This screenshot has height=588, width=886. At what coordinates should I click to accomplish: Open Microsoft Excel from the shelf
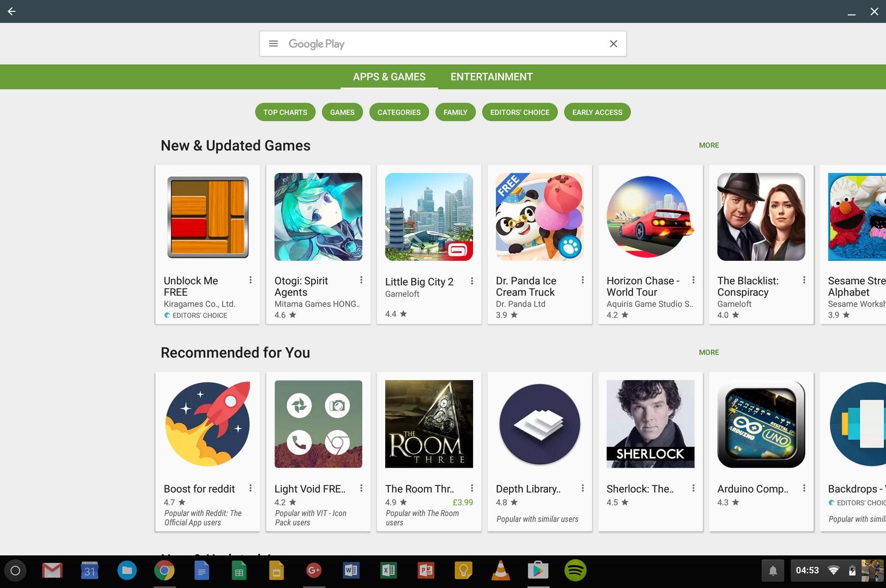pyautogui.click(x=388, y=571)
